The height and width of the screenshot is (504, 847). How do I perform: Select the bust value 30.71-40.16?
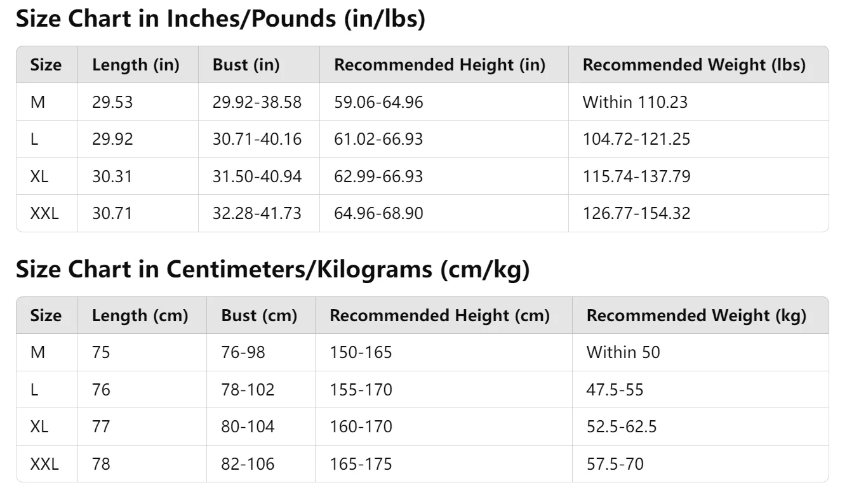[257, 139]
